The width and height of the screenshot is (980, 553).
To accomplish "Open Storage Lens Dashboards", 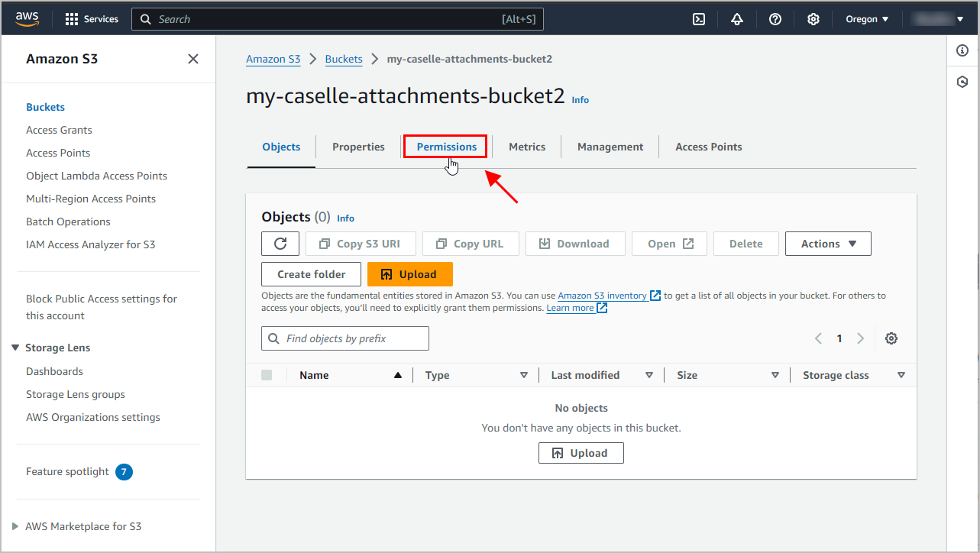I will [x=54, y=371].
